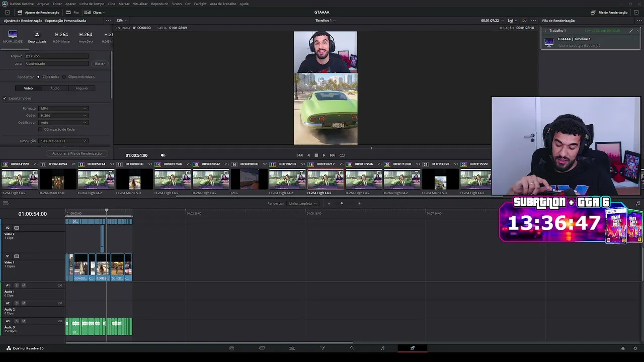The height and width of the screenshot is (362, 644).
Task: Select the Clipes individuais render option
Action: coord(64,77)
